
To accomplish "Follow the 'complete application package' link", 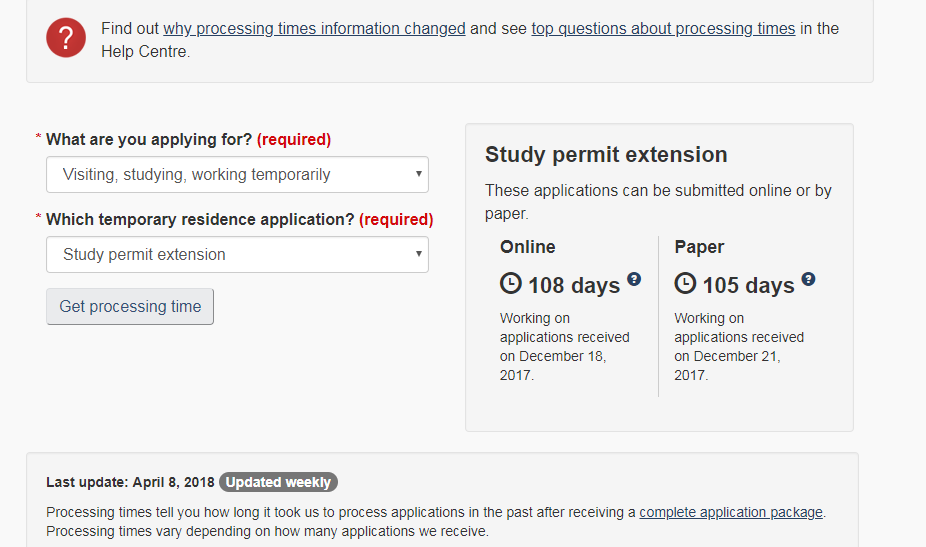I will (x=731, y=512).
